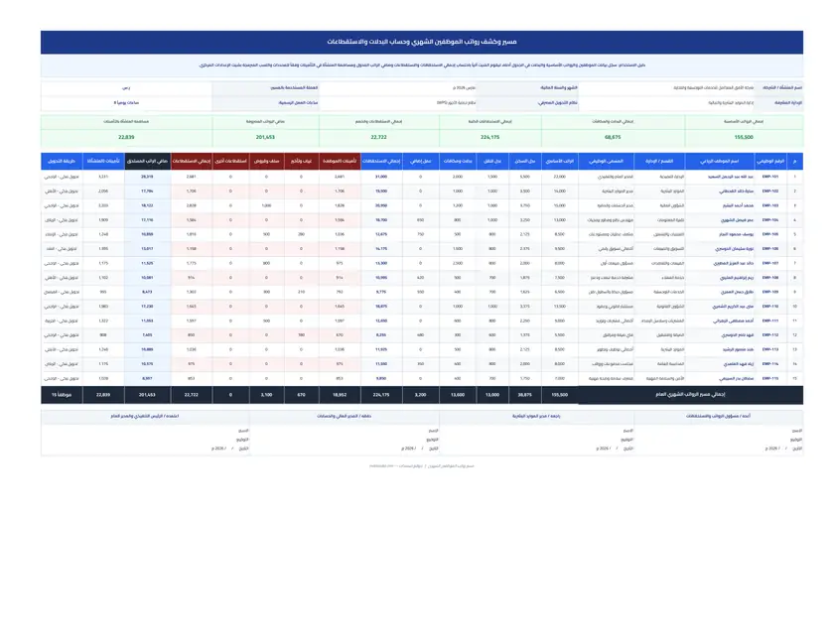Click absence deduction '280' in the EMP-105 row
The image size is (834, 644).
301,234
